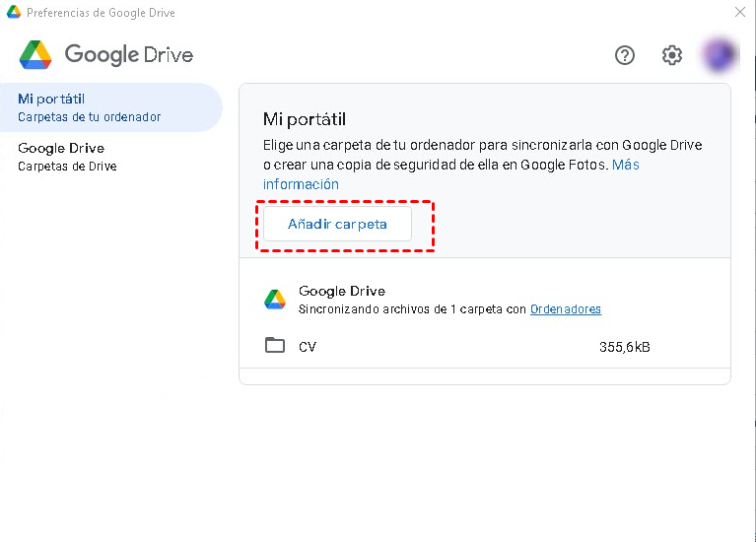Image resolution: width=756 pixels, height=542 pixels.
Task: Click the CV folder icon
Action: (x=275, y=346)
